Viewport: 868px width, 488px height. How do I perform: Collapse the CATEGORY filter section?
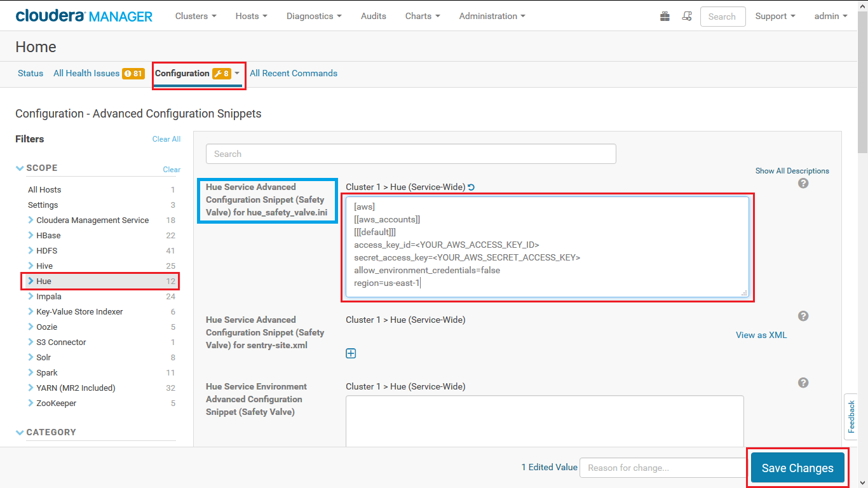click(20, 432)
